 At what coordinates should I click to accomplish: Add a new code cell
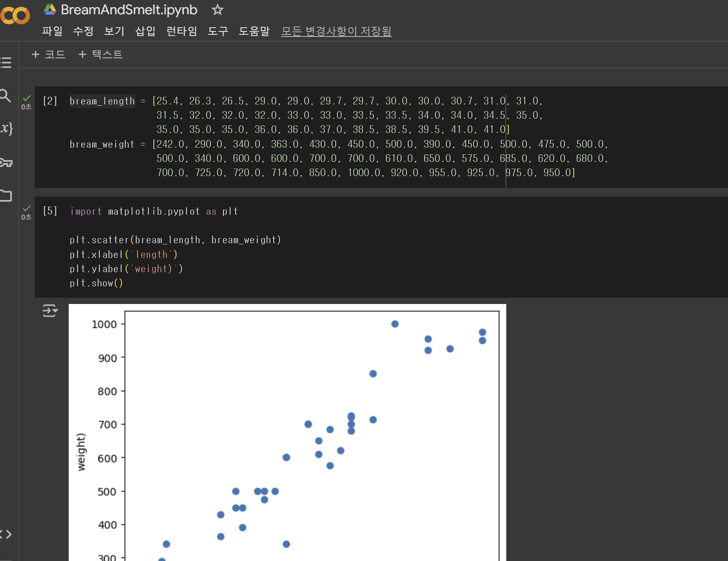(x=49, y=55)
